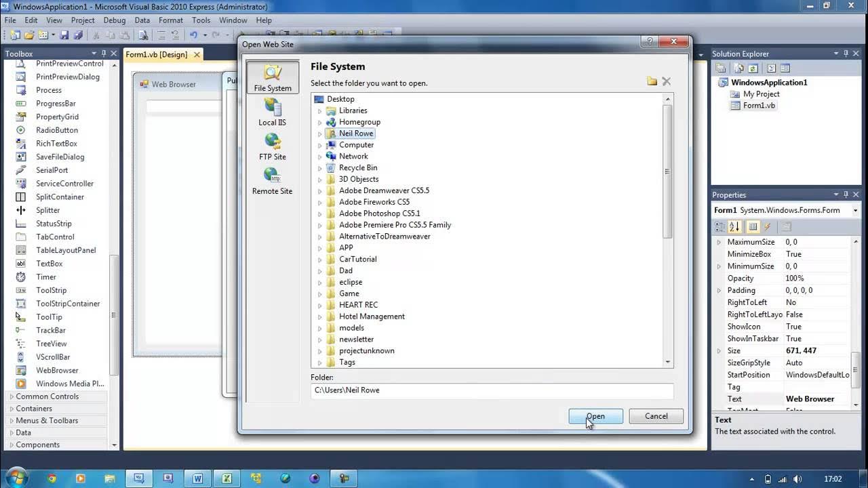Image resolution: width=868 pixels, height=488 pixels.
Task: Click the Save toolbar icon
Action: tap(64, 35)
